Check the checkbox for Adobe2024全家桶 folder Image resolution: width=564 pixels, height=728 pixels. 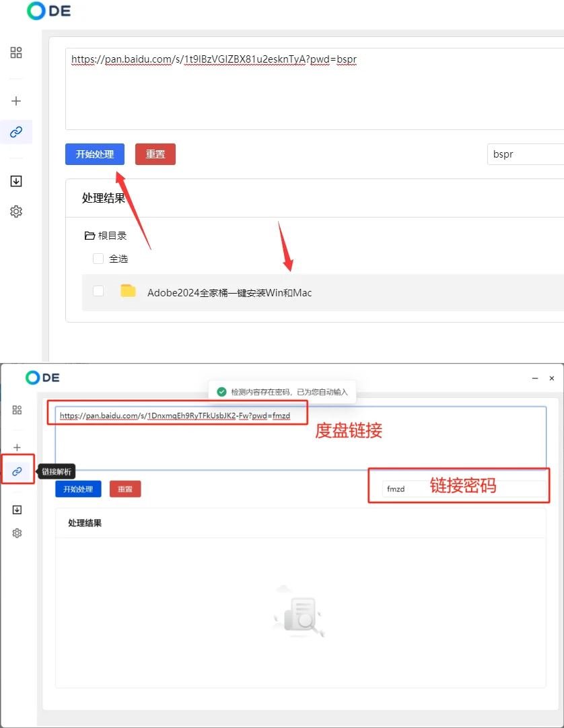tap(98, 291)
